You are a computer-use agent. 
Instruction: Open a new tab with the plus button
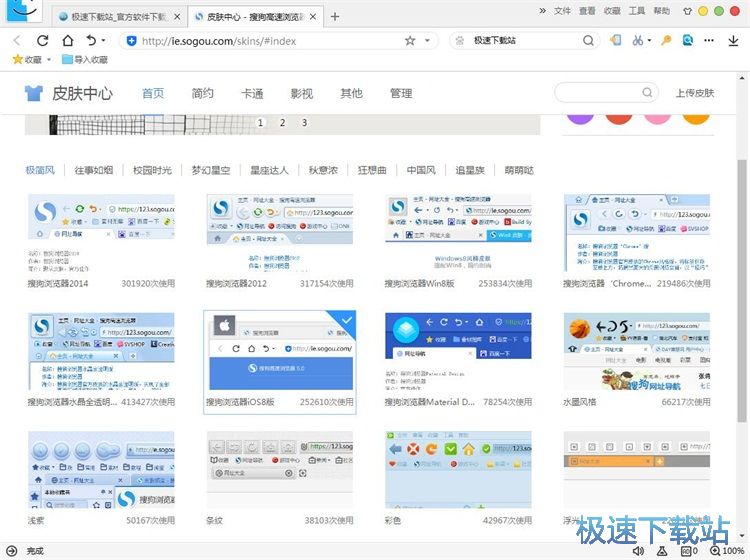335,17
